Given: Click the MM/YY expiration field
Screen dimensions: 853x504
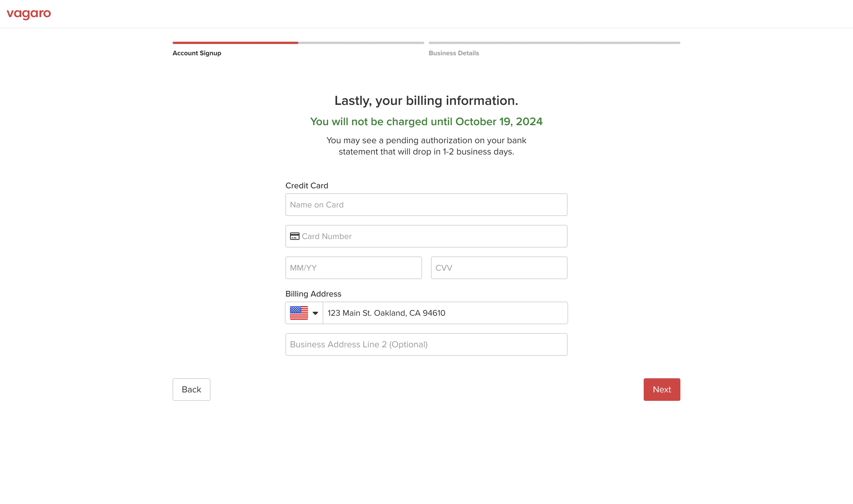Looking at the screenshot, I should tap(353, 268).
